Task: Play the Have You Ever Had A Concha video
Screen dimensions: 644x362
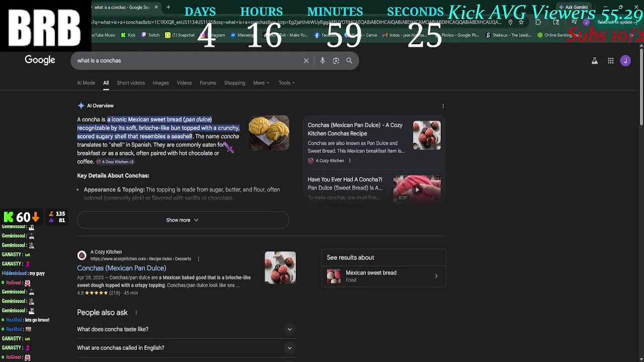Action: [x=417, y=190]
